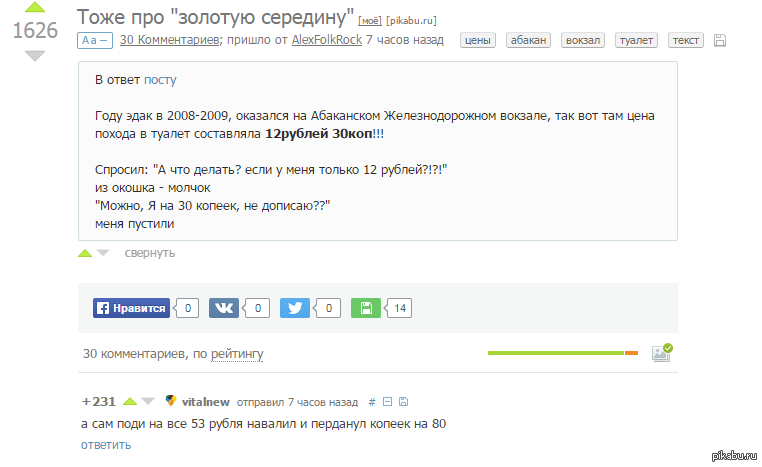Open the "рейтингу" comment sorting dropdown

click(237, 354)
